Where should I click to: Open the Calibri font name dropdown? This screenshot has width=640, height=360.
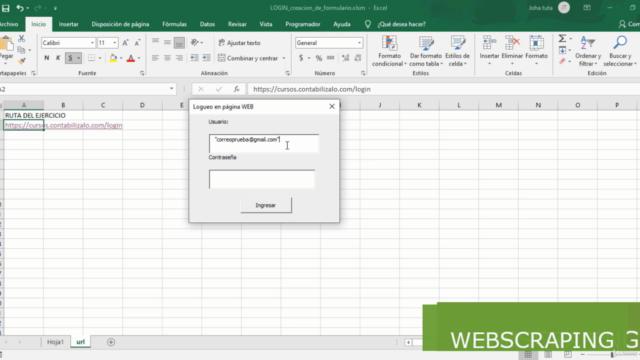click(92, 43)
